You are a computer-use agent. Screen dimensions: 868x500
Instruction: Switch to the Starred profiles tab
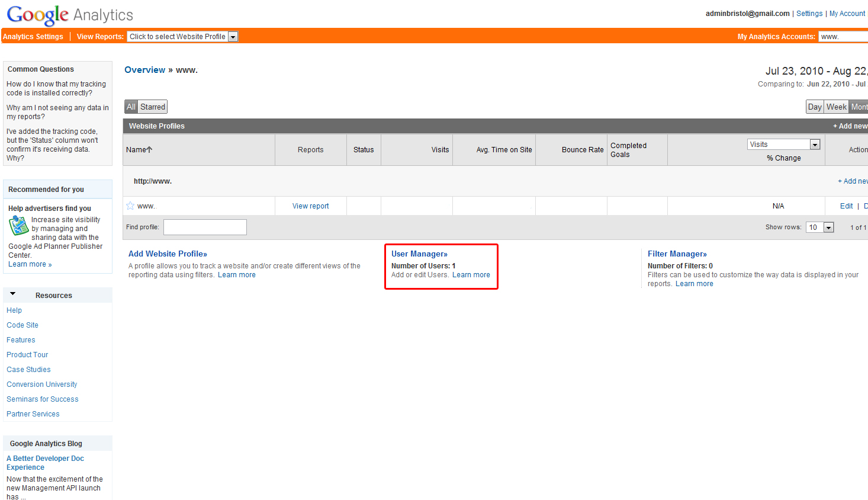coord(153,107)
